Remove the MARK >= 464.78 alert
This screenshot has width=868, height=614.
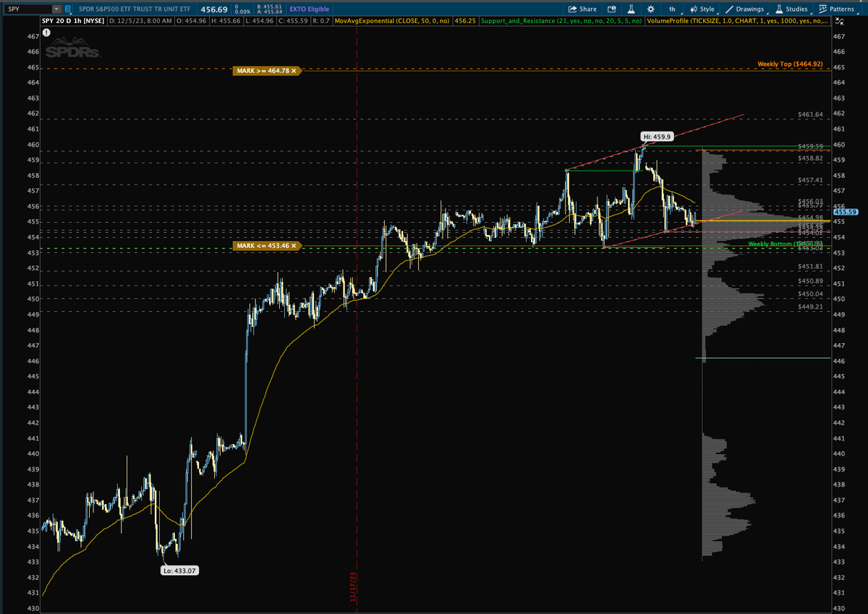(x=294, y=71)
